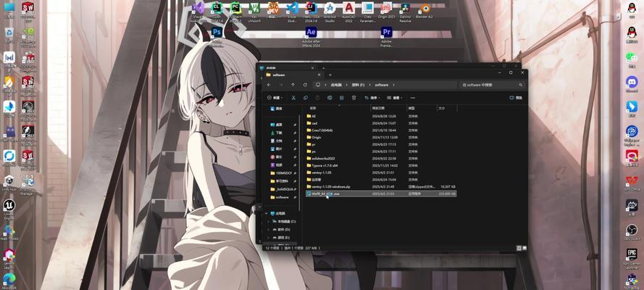Click the Copy icon in Explorer toolbar
Viewport: 644px width, 290px height.
click(306, 98)
